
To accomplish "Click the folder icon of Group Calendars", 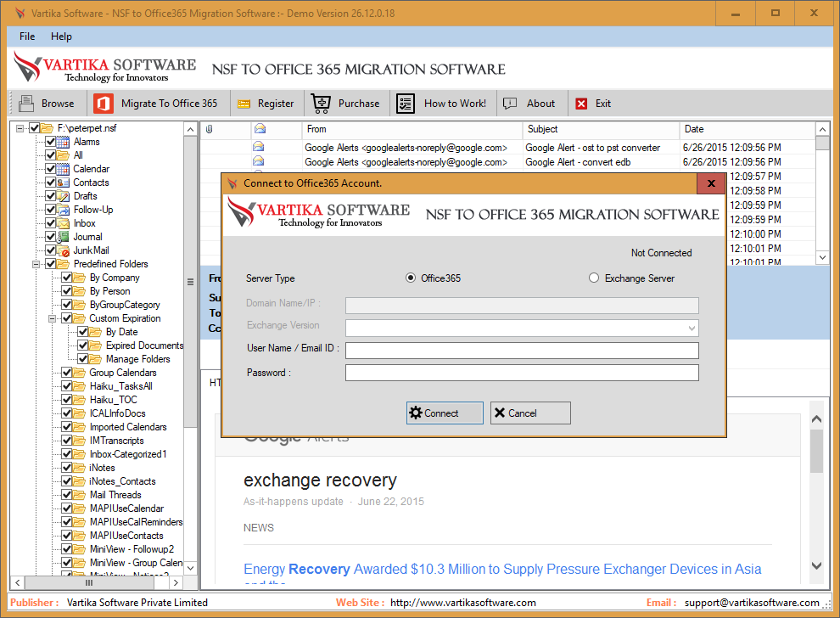I will [79, 373].
